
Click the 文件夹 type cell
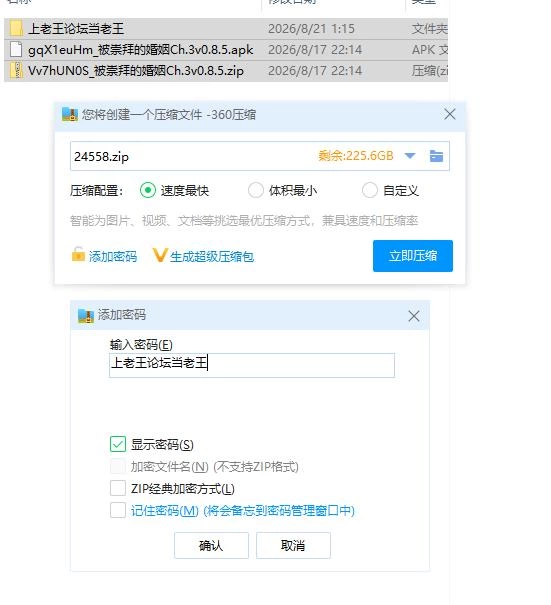click(x=429, y=29)
